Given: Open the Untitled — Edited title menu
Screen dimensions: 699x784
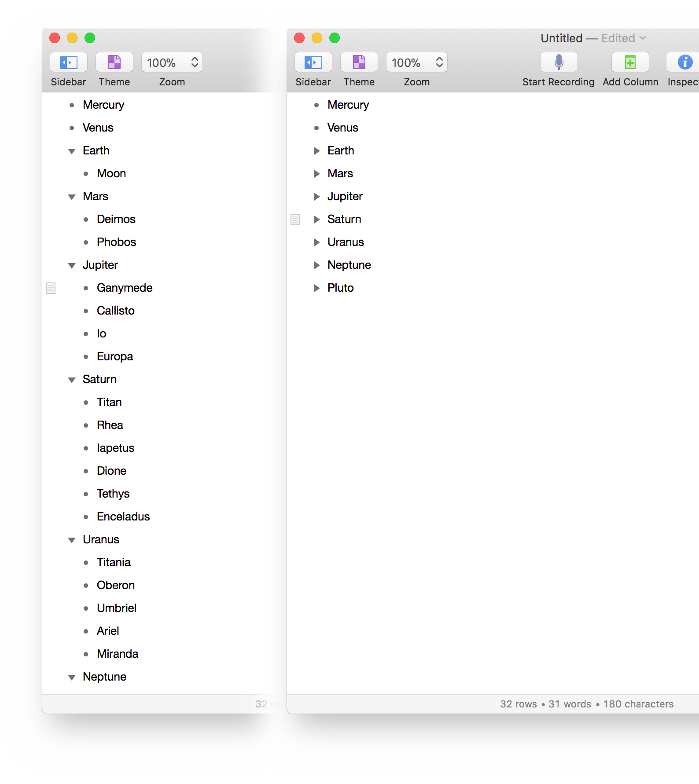Looking at the screenshot, I should 592,38.
